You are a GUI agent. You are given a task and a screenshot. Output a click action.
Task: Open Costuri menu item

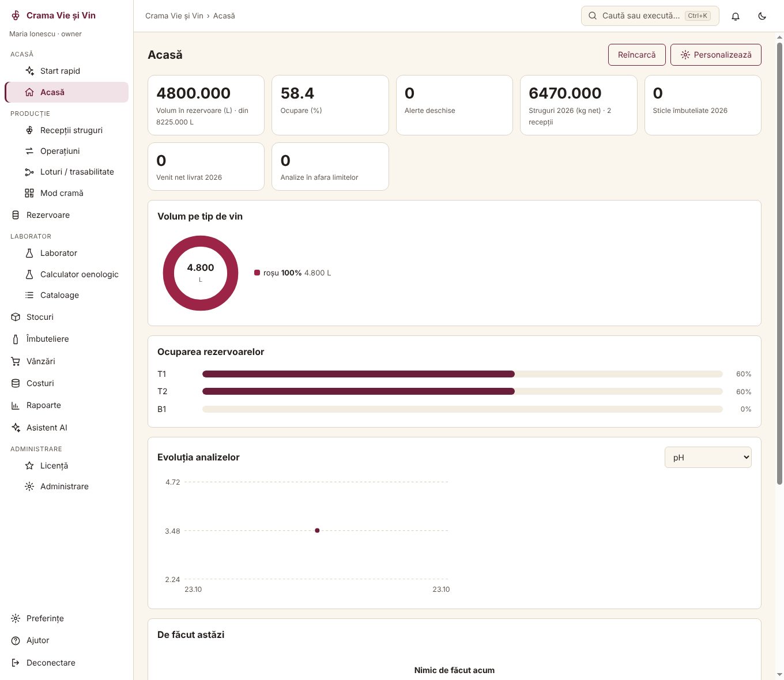pos(67,383)
